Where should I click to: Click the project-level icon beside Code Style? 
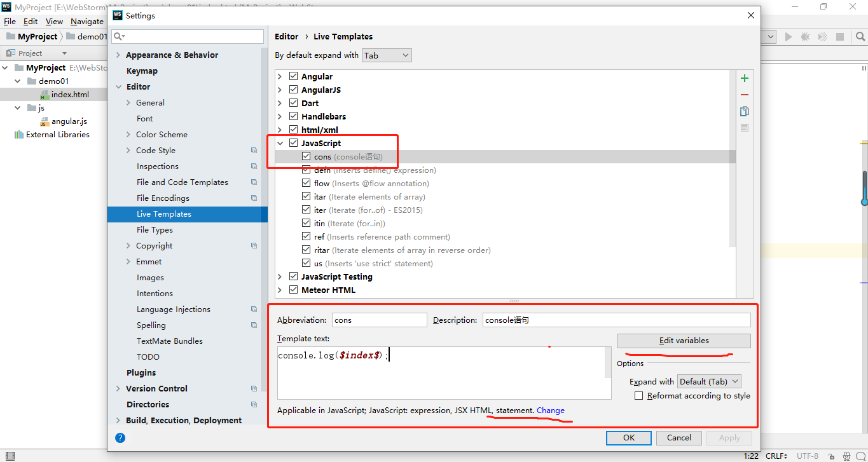point(254,151)
